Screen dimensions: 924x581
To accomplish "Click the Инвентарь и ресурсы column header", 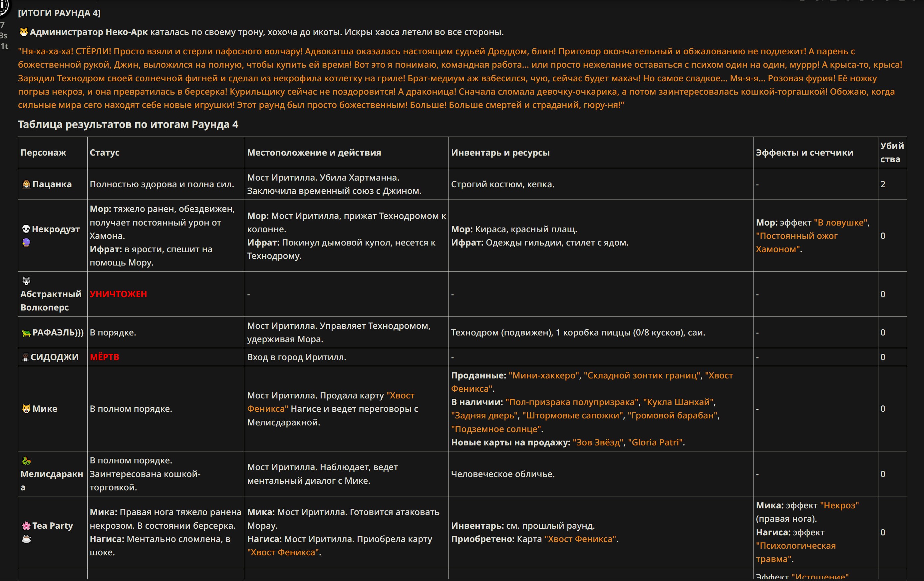I will coord(500,153).
